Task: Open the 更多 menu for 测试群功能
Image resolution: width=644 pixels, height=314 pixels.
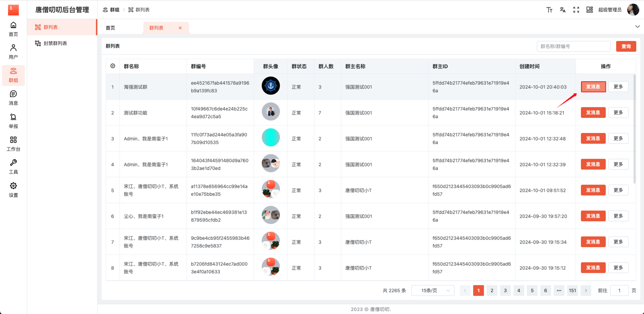Action: tap(618, 113)
